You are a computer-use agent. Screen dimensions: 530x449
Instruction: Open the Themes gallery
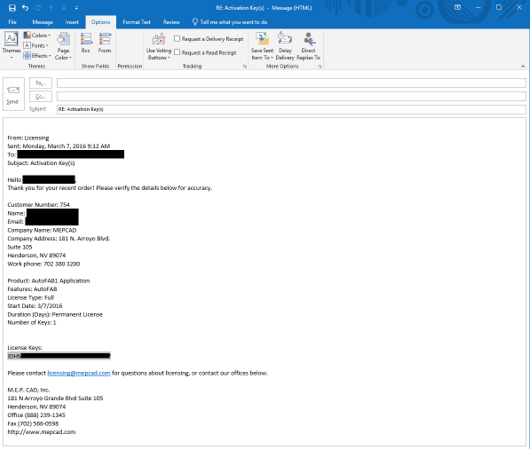tap(11, 45)
